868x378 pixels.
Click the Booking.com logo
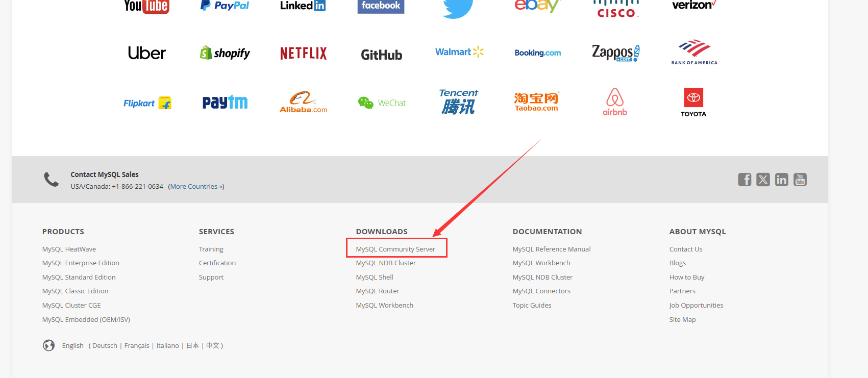537,53
